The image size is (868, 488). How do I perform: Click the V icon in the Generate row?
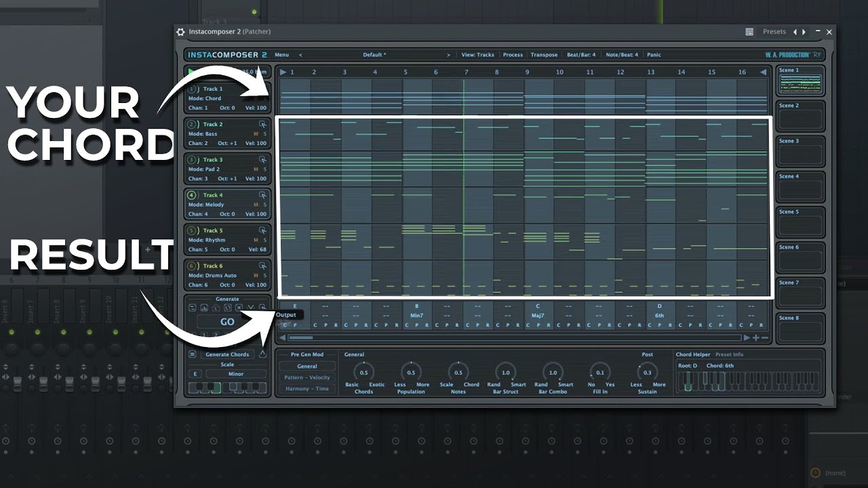250,308
